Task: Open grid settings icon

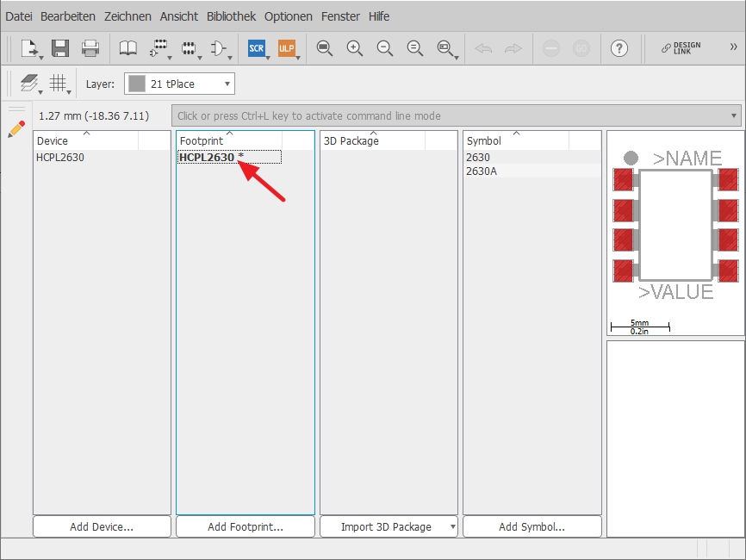Action: click(x=58, y=83)
